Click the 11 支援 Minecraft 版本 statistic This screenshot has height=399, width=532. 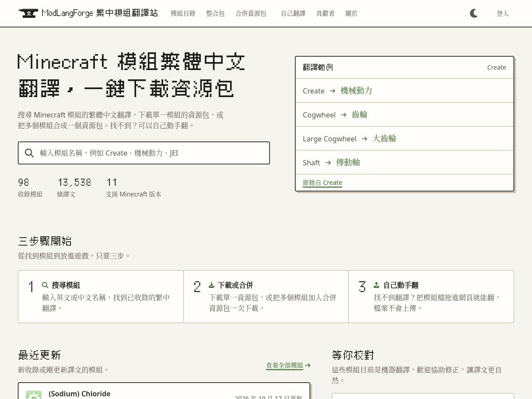[133, 188]
